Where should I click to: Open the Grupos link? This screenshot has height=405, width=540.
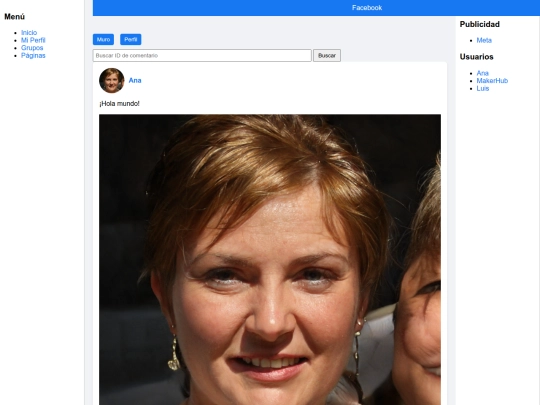[32, 48]
